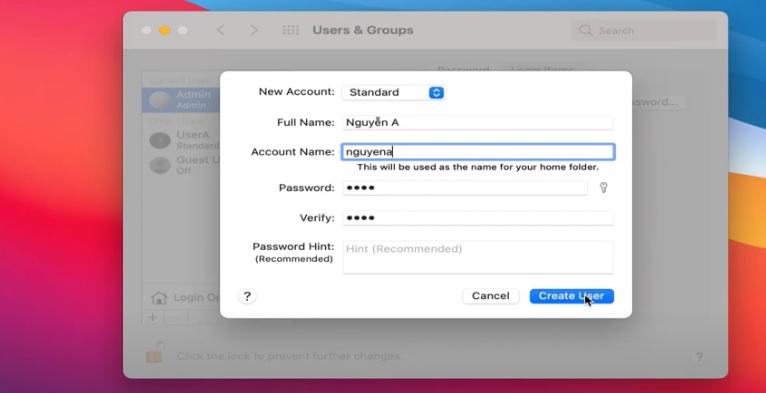Open help at the bottom of Users & Groups
The width and height of the screenshot is (766, 393).
[x=699, y=357]
